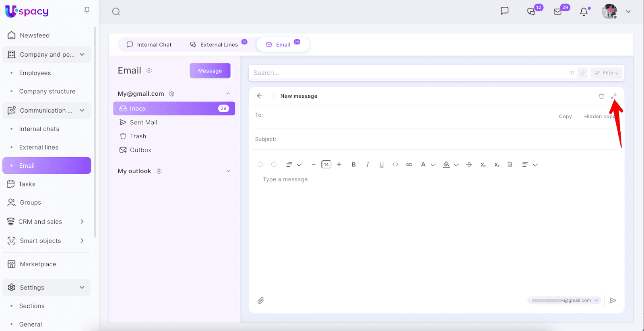Toggle strikethrough text formatting
Image resolution: width=644 pixels, height=331 pixels.
pyautogui.click(x=469, y=164)
